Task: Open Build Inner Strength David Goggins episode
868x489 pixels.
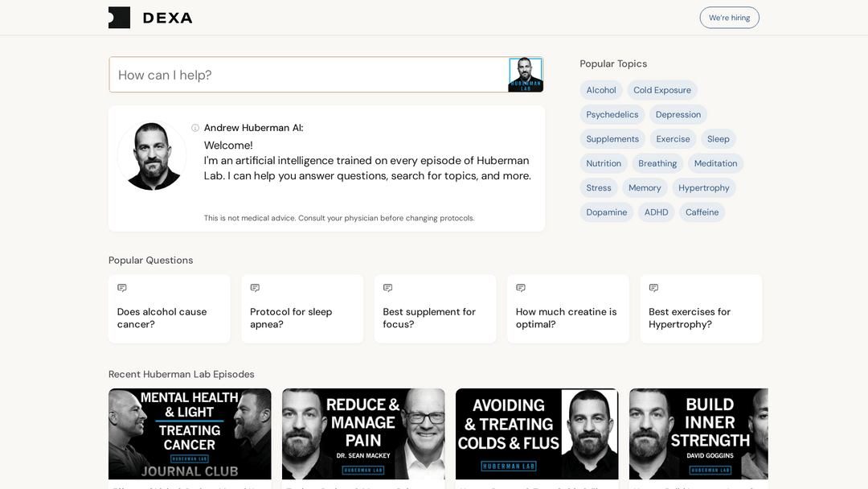Action: point(698,434)
